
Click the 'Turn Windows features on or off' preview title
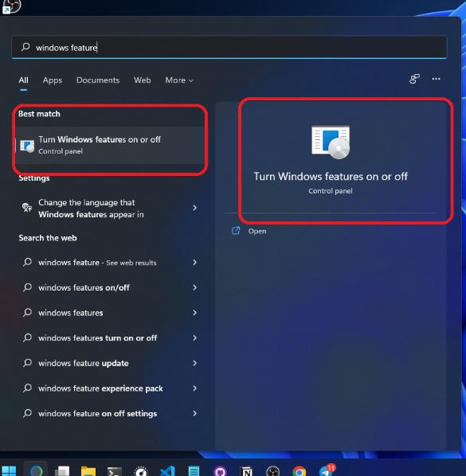click(x=331, y=177)
